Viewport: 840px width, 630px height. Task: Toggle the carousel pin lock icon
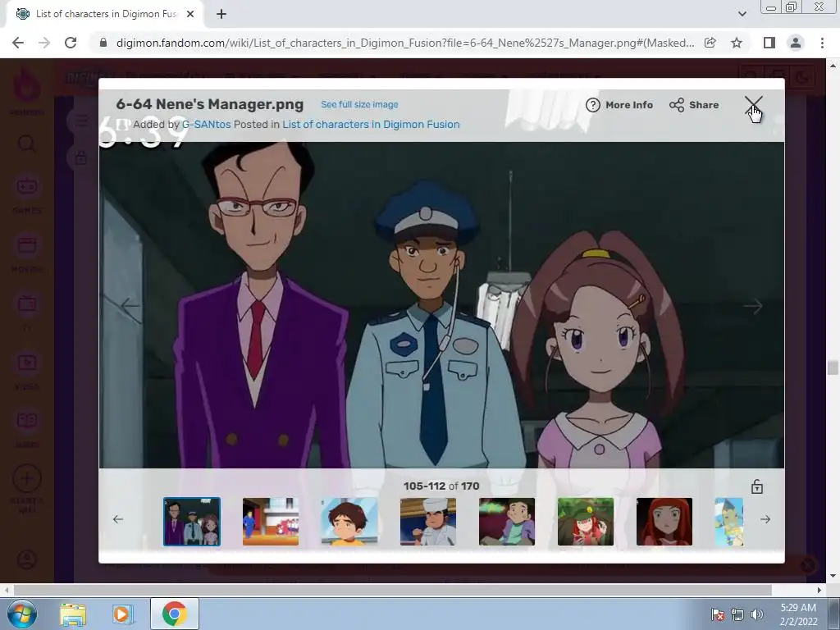pos(756,486)
